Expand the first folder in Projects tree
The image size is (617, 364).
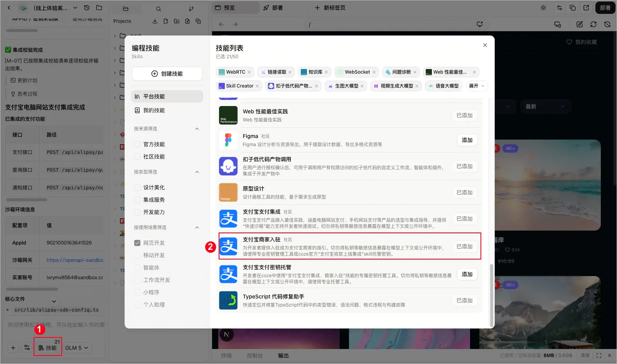(x=115, y=36)
